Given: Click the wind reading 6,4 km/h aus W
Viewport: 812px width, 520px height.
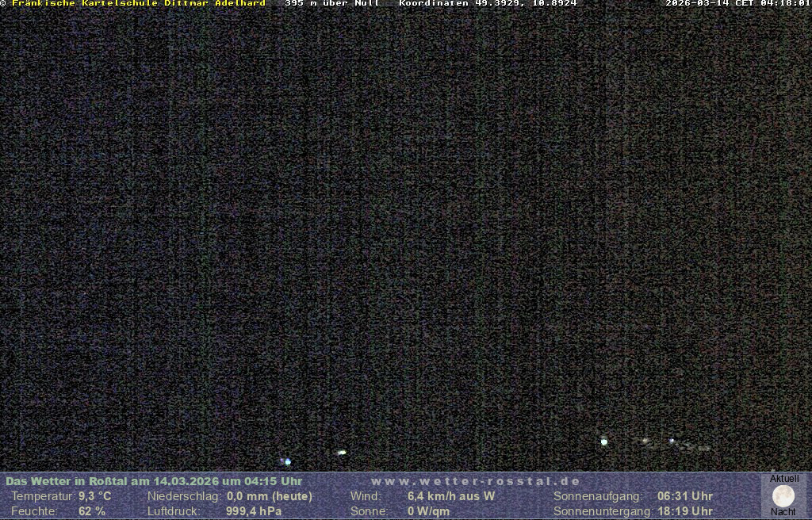Looking at the screenshot, I should [x=451, y=496].
